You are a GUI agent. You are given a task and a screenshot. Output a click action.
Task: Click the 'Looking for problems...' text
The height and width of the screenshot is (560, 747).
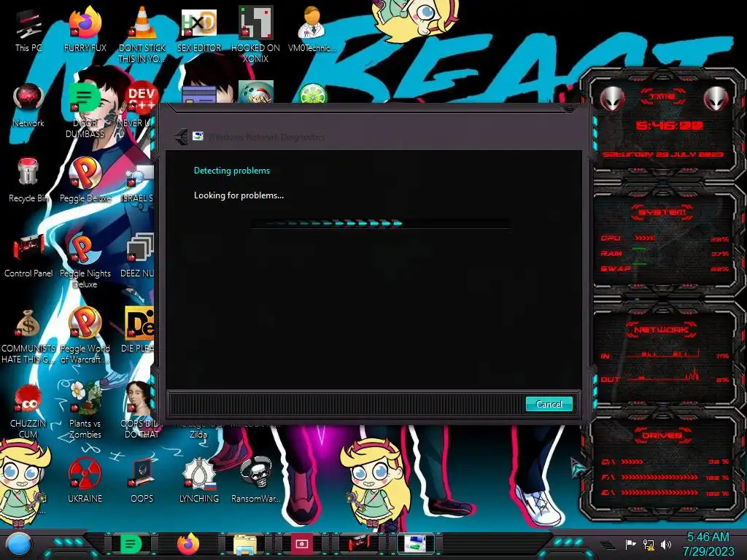coord(239,195)
